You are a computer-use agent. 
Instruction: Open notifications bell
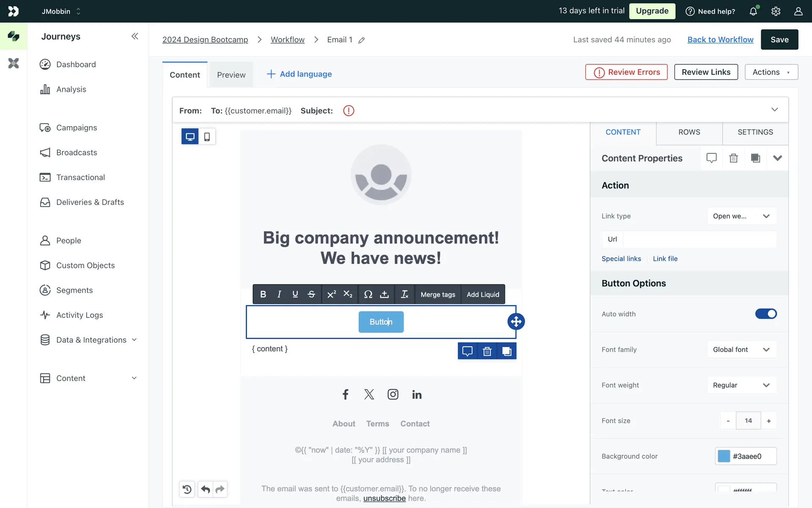coord(753,11)
